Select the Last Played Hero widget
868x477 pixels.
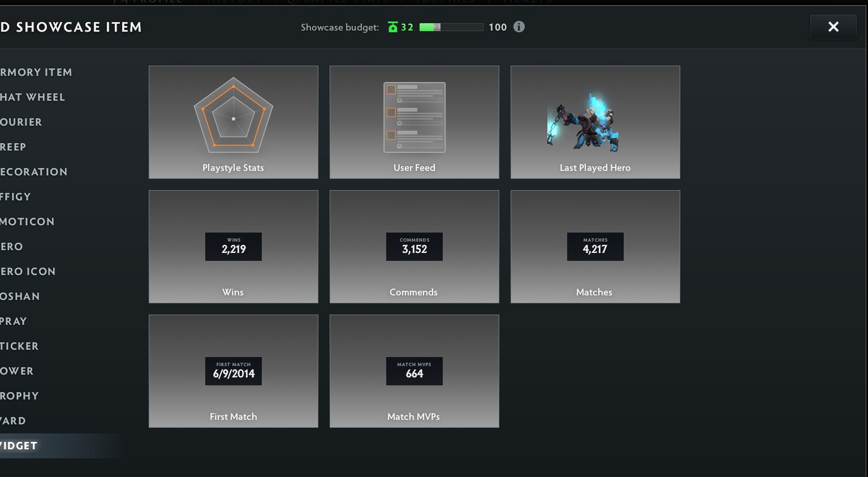(595, 122)
